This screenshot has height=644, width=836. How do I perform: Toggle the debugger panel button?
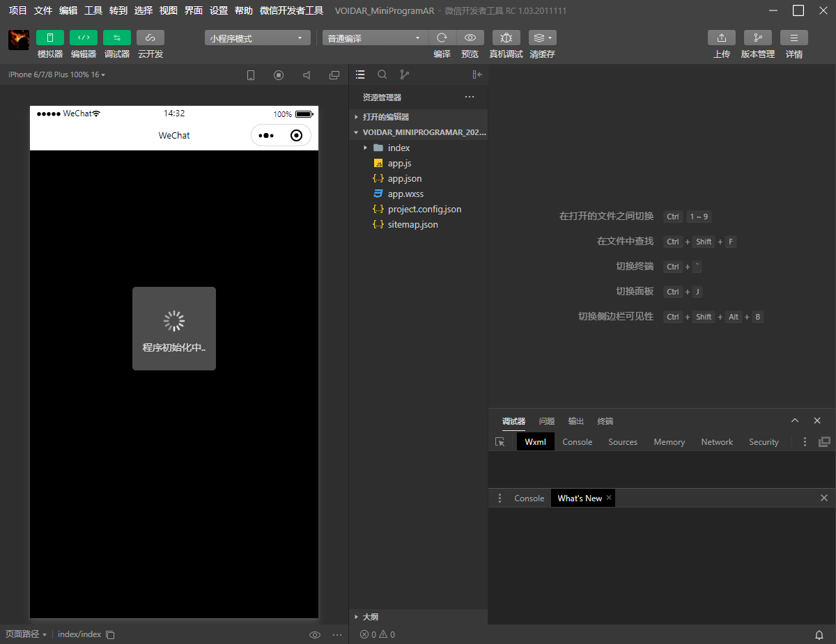tap(117, 38)
